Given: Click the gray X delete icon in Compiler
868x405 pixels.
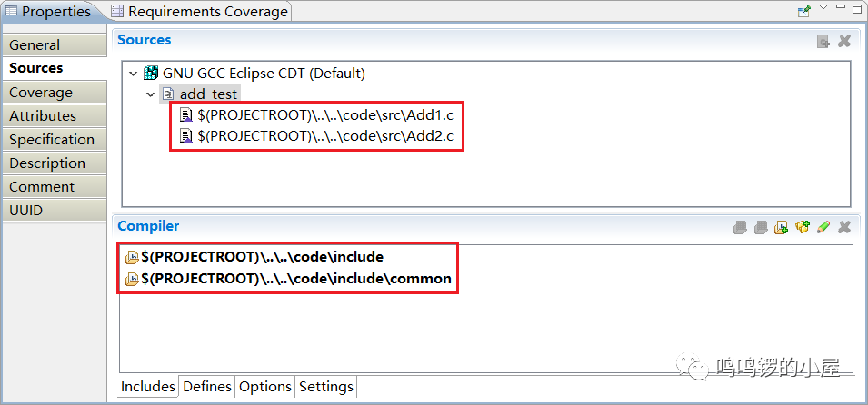Looking at the screenshot, I should click(x=844, y=227).
